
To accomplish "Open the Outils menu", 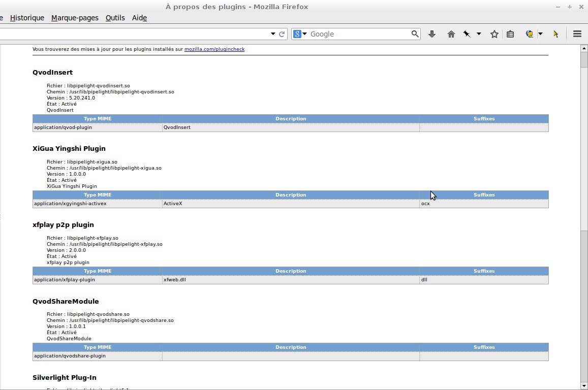I will (x=115, y=18).
